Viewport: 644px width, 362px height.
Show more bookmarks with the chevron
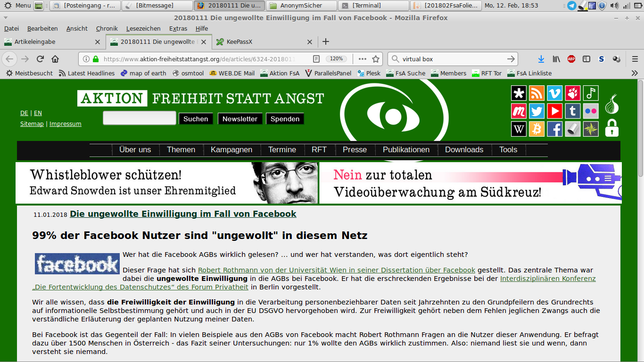[x=635, y=73]
